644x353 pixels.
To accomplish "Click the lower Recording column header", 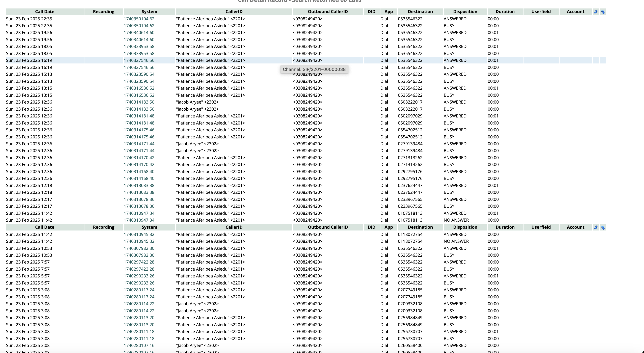I will [x=104, y=227].
